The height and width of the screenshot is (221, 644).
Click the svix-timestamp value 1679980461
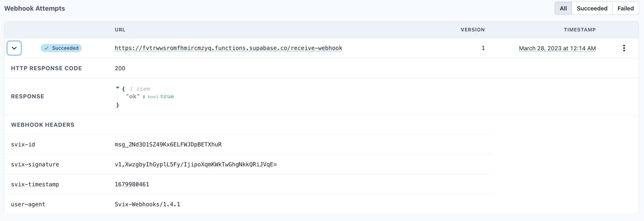point(132,184)
